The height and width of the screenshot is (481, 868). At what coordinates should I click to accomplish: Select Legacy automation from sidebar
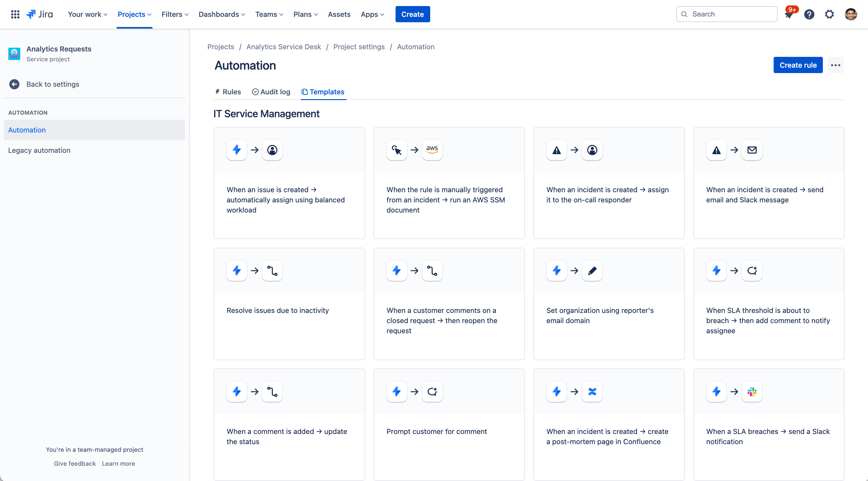(39, 150)
